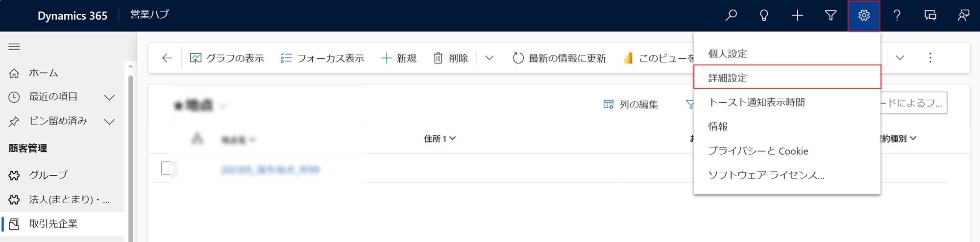Expand the chevron beside 削除

[x=489, y=58]
